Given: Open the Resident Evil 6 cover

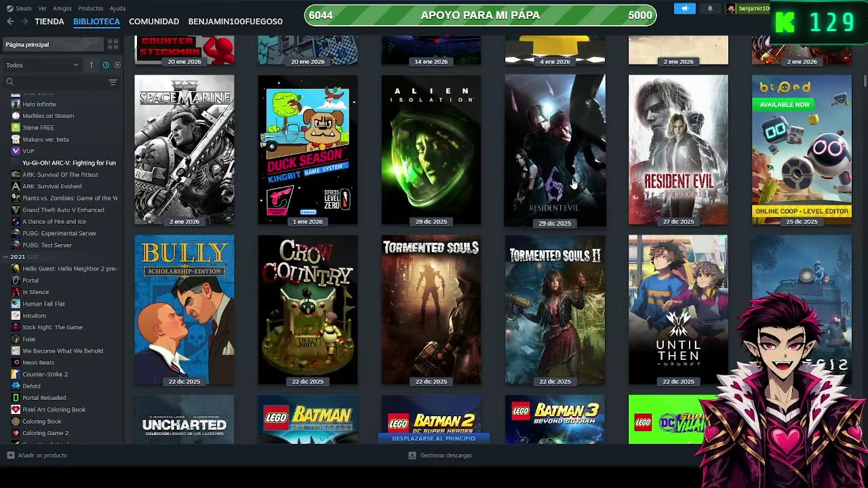Looking at the screenshot, I should [x=555, y=150].
